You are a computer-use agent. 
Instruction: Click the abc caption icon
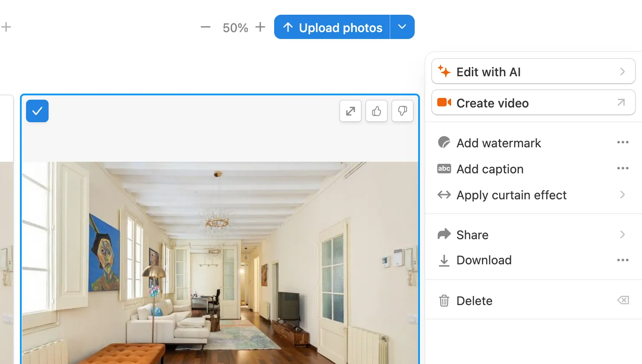pyautogui.click(x=444, y=169)
